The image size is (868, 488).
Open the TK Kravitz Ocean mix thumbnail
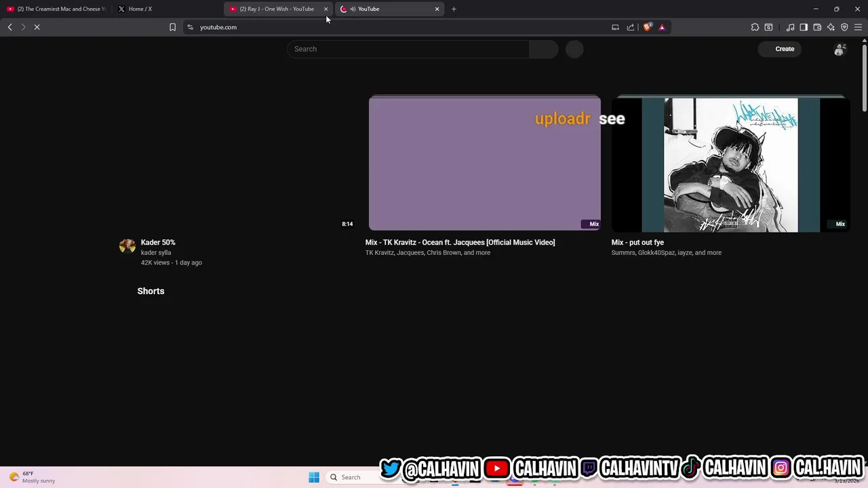[484, 163]
